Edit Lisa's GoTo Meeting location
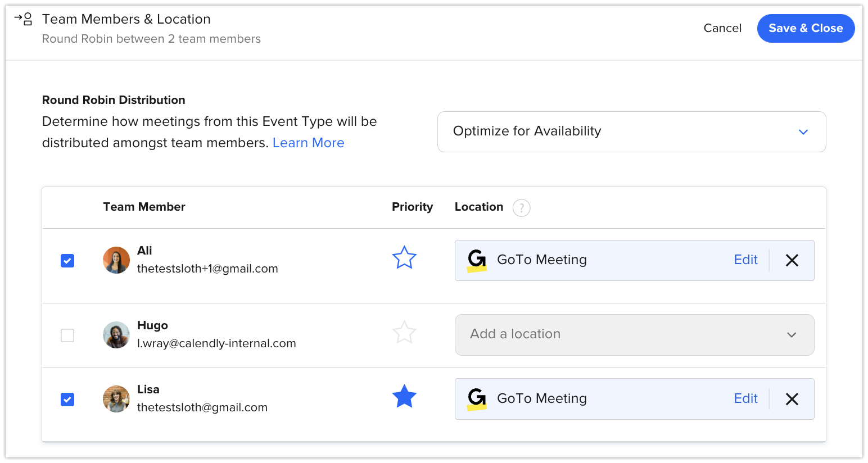This screenshot has height=463, width=868. pyautogui.click(x=745, y=398)
